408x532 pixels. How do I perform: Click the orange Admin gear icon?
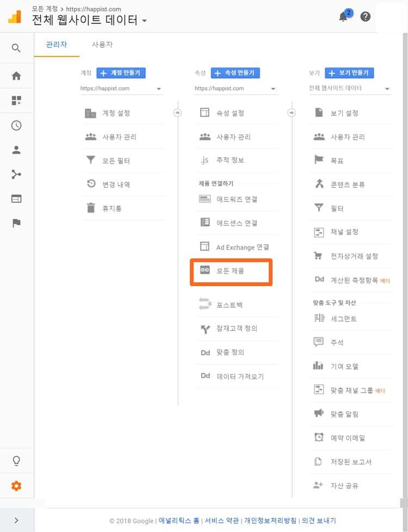(x=16, y=486)
